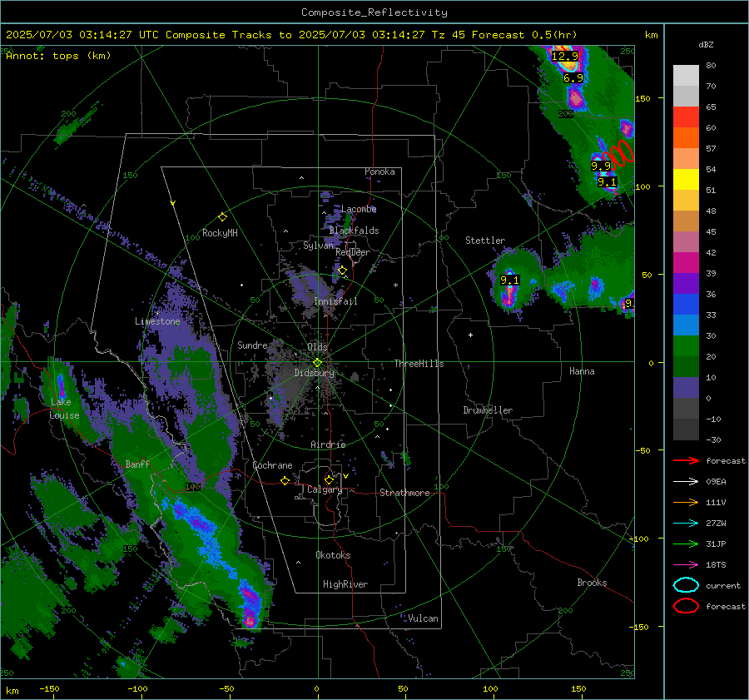Click the yellow diamond marker above Calgary
Image resolution: width=749 pixels, height=700 pixels.
tap(329, 479)
